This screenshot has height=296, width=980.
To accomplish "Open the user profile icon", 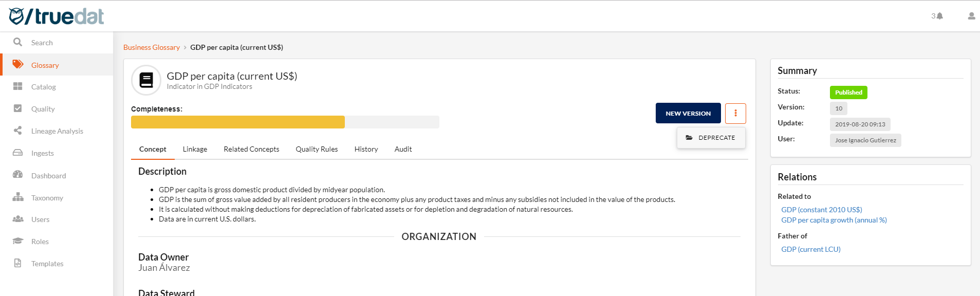I will pos(971,16).
